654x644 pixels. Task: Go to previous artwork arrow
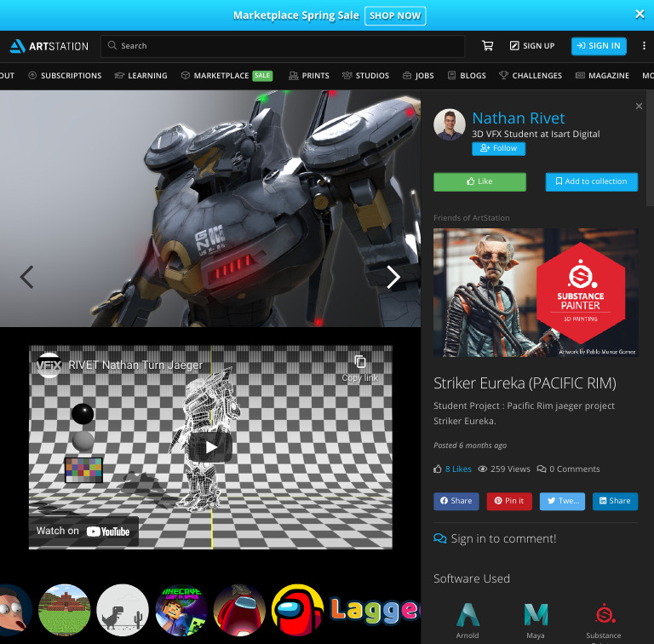point(26,277)
